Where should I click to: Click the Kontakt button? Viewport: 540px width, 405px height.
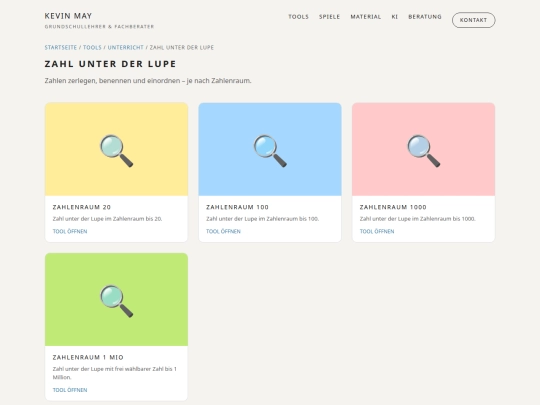[x=474, y=20]
